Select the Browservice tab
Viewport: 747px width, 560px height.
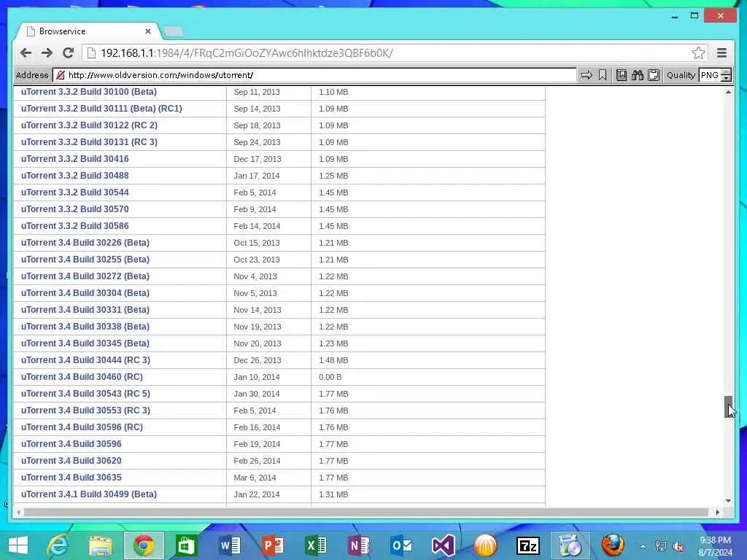click(x=88, y=31)
